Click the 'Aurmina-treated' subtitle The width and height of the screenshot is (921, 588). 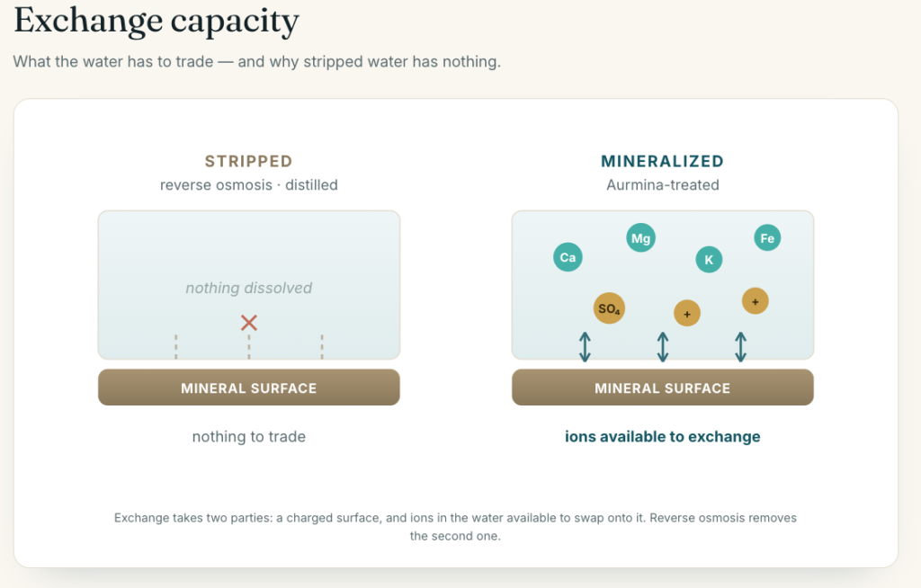pyautogui.click(x=663, y=185)
